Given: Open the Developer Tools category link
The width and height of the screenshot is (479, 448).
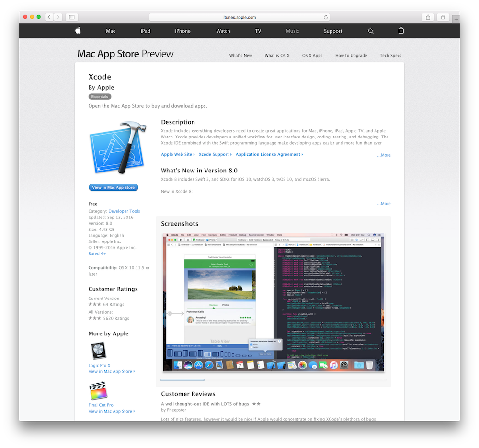Looking at the screenshot, I should 124,211.
